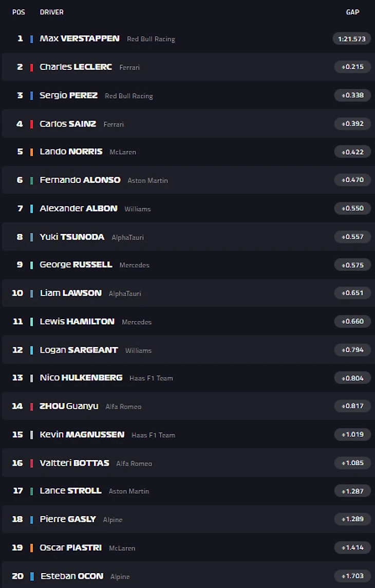Viewport: 375px width, 588px height.
Task: Select Zhou Guanyu's driver name
Action: tap(69, 406)
